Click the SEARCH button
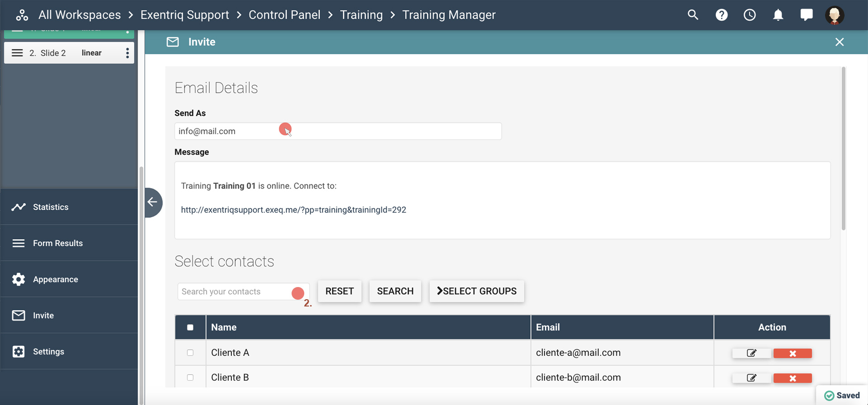This screenshot has height=405, width=868. pos(395,291)
